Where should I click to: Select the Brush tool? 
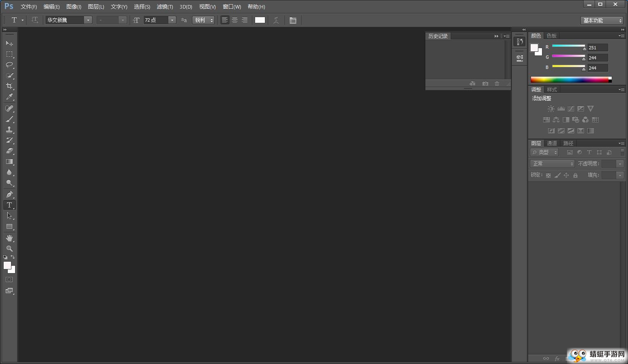click(9, 119)
